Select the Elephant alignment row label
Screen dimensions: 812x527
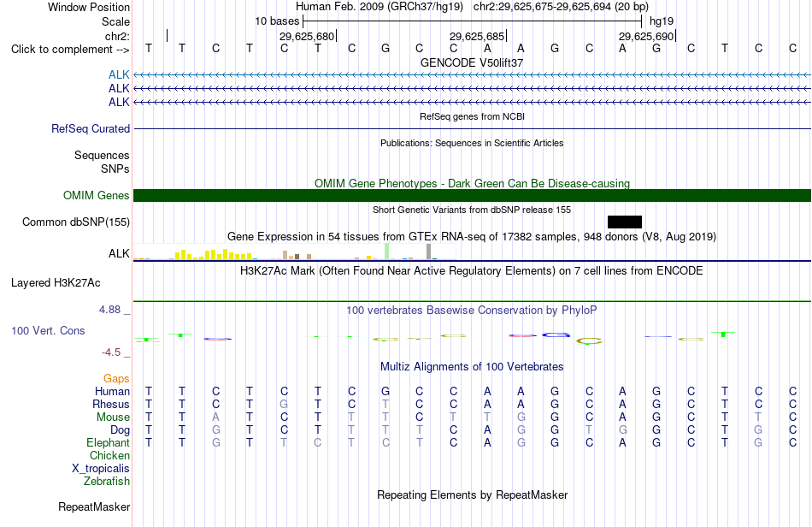pos(109,443)
